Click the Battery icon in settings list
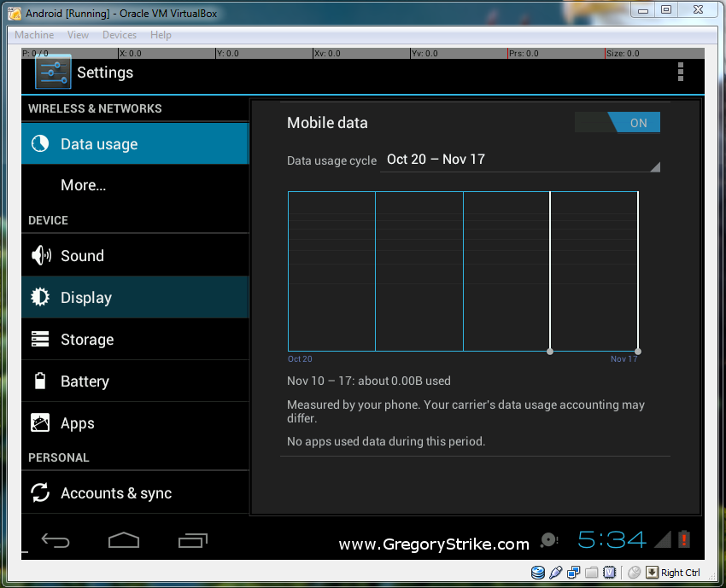The width and height of the screenshot is (726, 588). 40,381
